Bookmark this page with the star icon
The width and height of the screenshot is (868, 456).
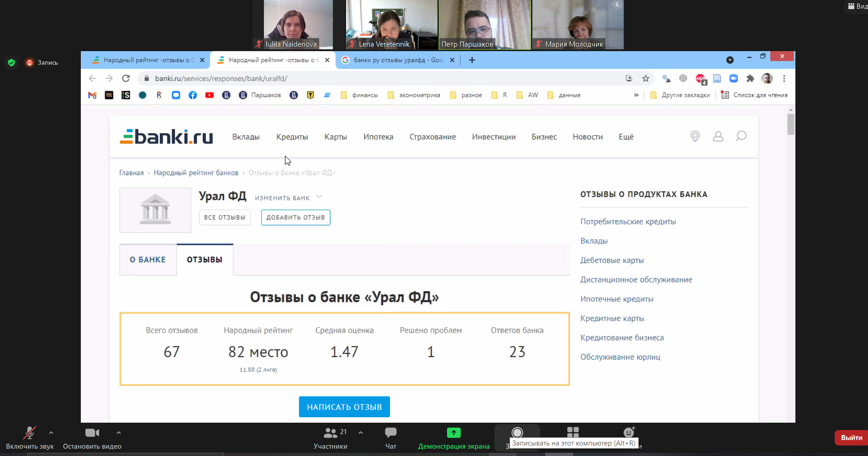tap(646, 79)
